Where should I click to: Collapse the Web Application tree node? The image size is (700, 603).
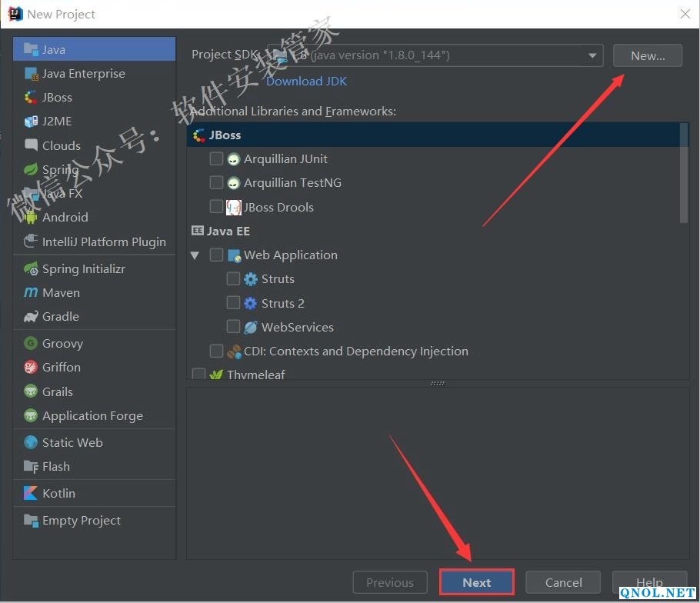pos(195,255)
